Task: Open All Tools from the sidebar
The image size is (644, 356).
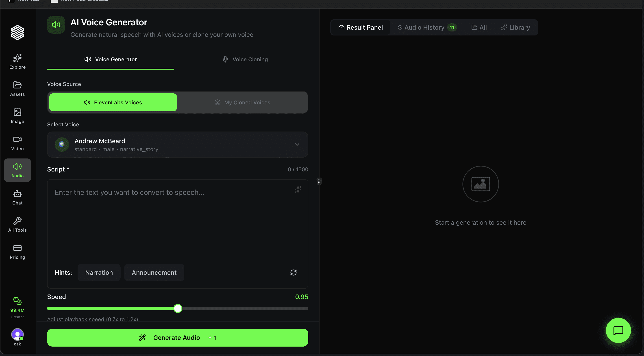Action: coord(17,224)
